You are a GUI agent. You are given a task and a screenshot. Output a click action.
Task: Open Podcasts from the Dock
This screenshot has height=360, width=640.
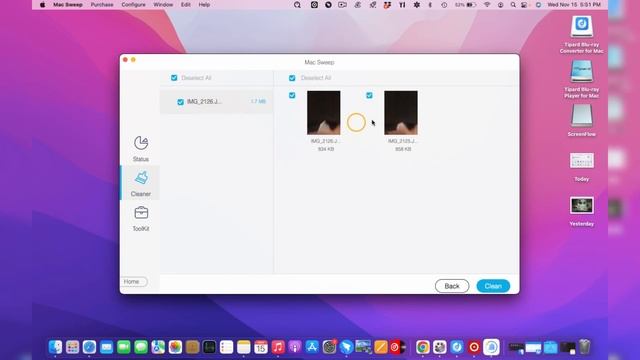tap(295, 347)
